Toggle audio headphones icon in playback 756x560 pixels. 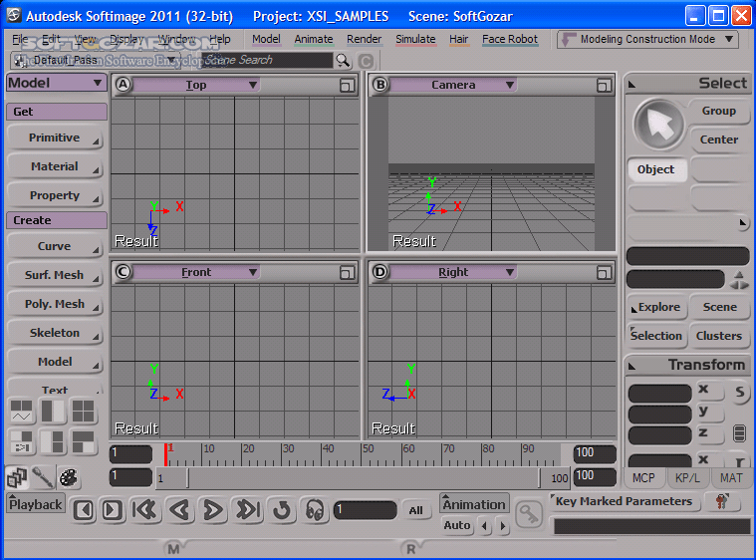(x=315, y=510)
